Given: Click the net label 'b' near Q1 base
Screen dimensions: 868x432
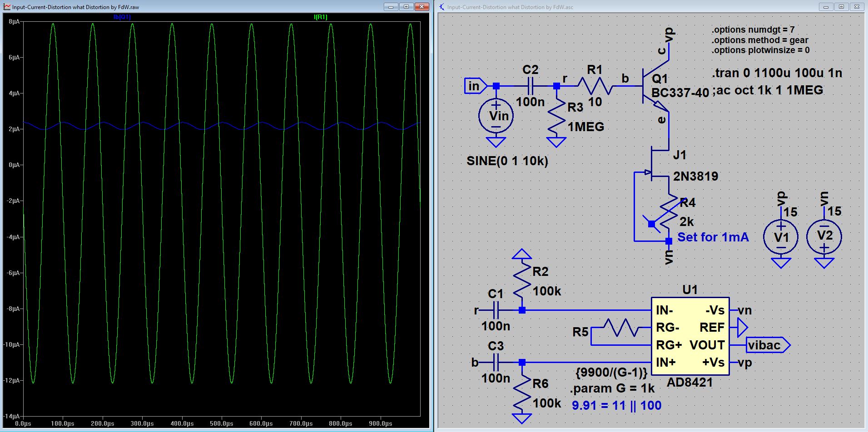Looking at the screenshot, I should (x=625, y=79).
